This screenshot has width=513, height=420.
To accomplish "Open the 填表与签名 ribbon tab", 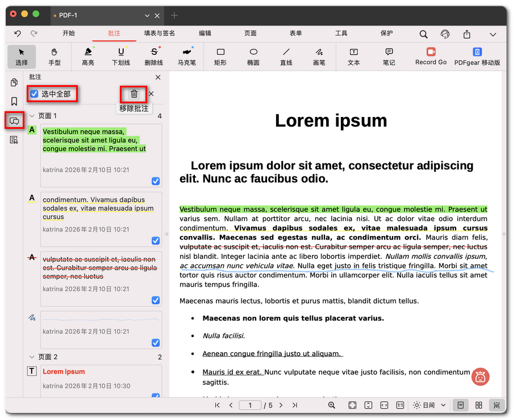I will tap(159, 33).
